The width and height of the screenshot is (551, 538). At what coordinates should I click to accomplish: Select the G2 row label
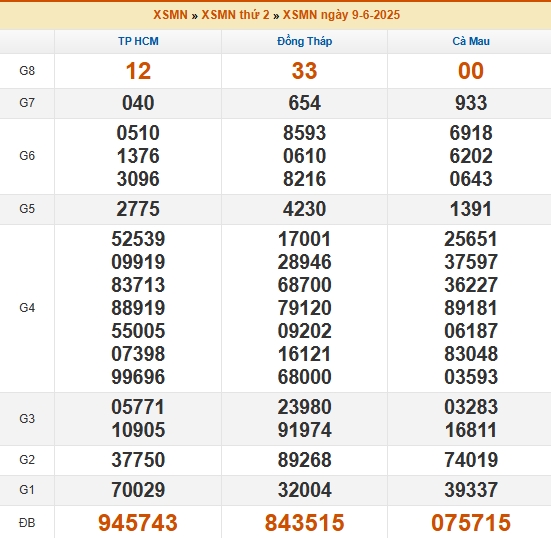(x=27, y=460)
